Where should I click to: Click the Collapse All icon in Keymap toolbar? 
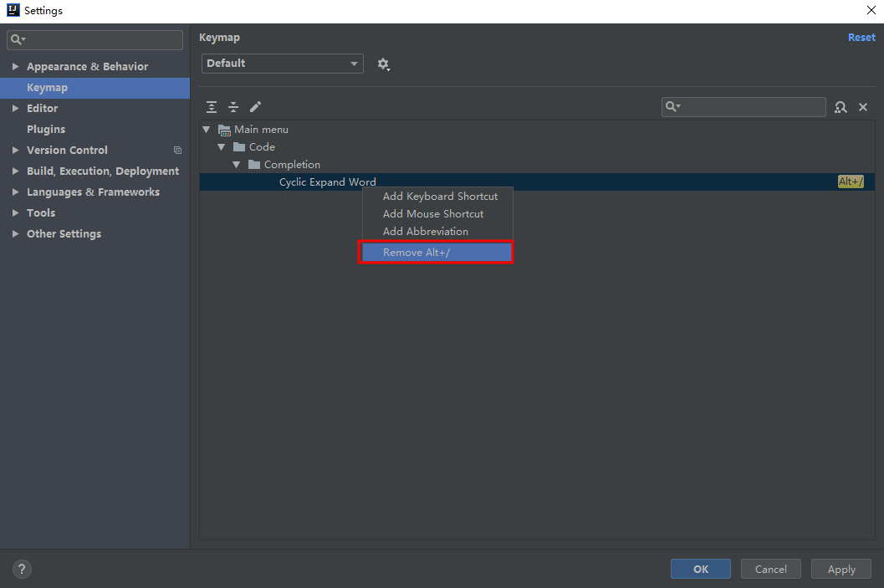pyautogui.click(x=233, y=106)
